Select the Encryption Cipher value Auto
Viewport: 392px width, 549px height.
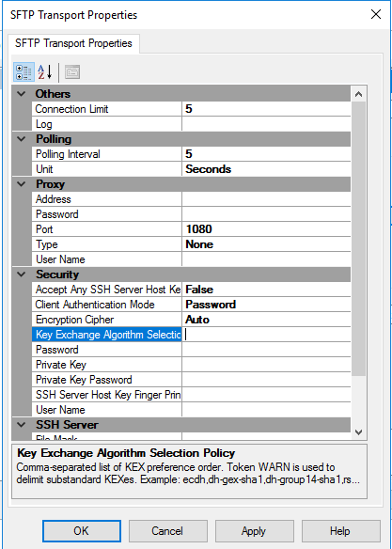[266, 320]
